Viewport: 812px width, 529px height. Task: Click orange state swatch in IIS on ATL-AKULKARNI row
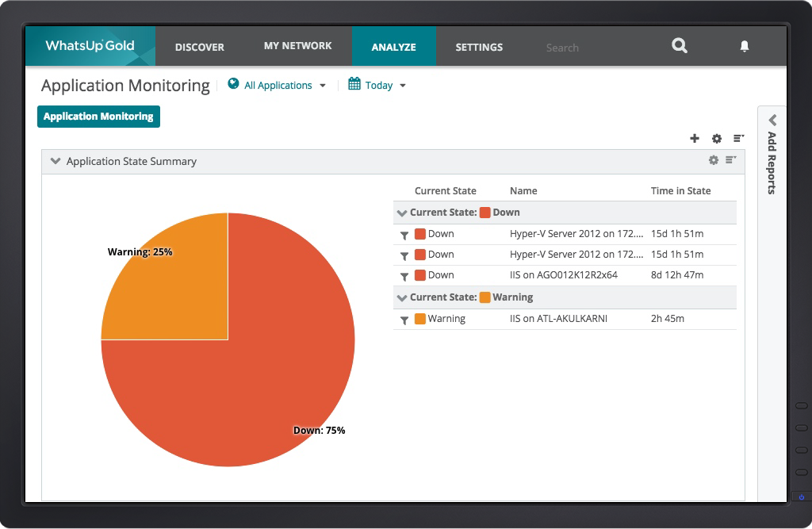(420, 319)
